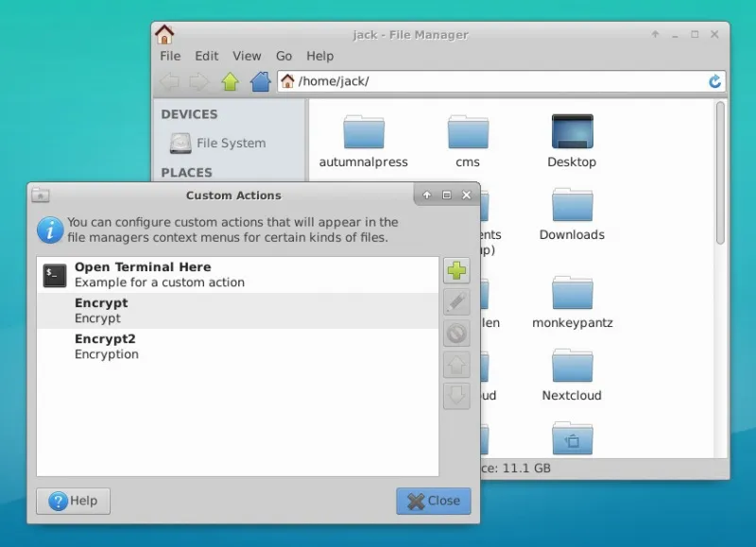
Task: Open the Go menu
Action: point(284,56)
